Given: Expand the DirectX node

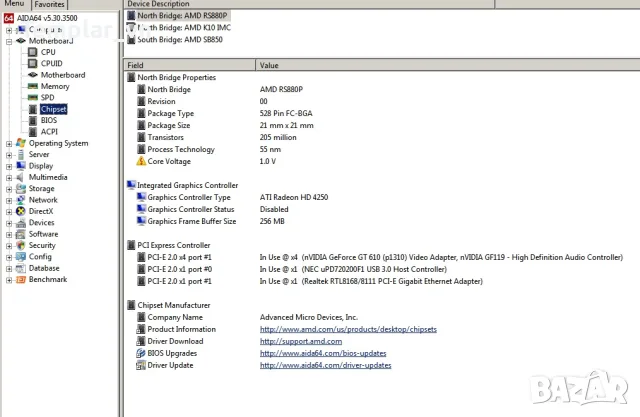Looking at the screenshot, I should (x=9, y=212).
